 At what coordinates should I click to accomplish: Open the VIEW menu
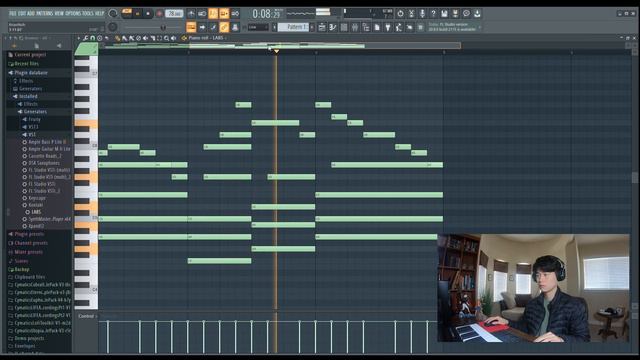(59, 13)
